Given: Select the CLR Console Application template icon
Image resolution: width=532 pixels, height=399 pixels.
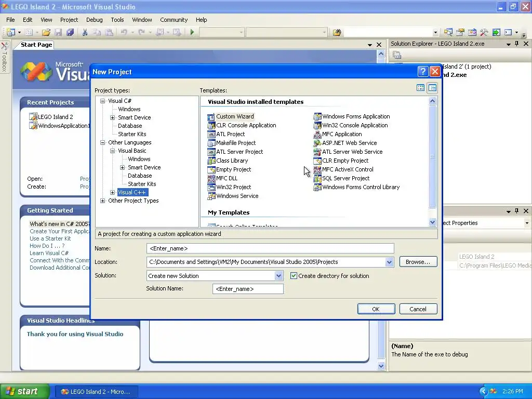Looking at the screenshot, I should pyautogui.click(x=211, y=126).
